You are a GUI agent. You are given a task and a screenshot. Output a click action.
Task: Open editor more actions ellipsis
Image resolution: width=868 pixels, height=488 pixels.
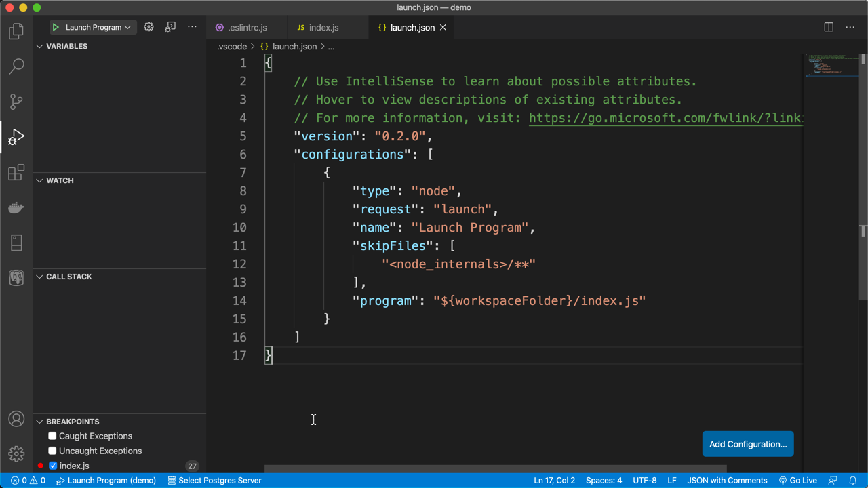pos(850,27)
